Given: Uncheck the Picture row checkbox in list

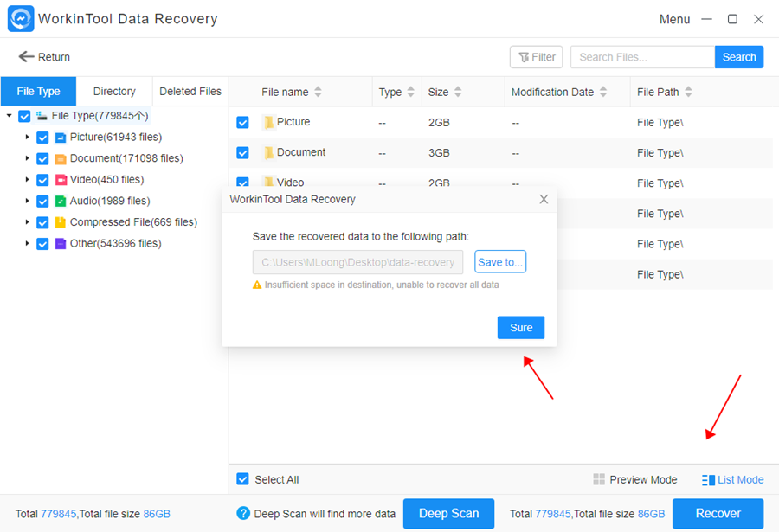Looking at the screenshot, I should [x=242, y=122].
